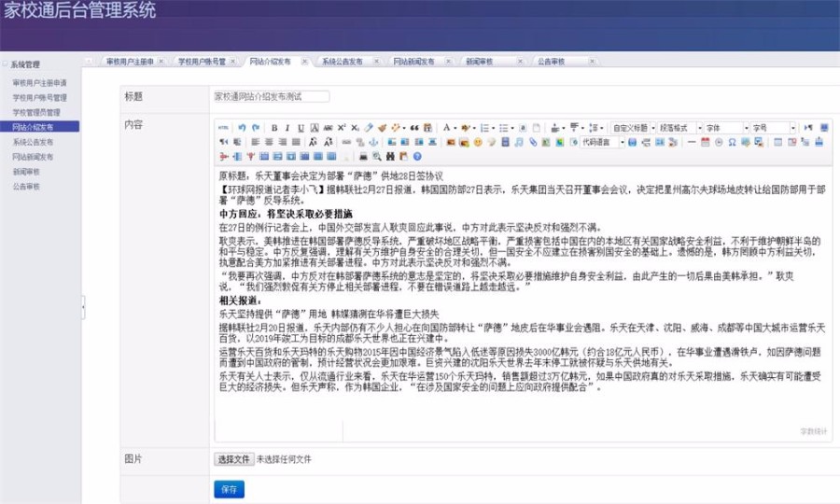Image resolution: width=840 pixels, height=504 pixels.
Task: Open 学校用户帐号管理 in the sidebar
Action: [x=39, y=97]
